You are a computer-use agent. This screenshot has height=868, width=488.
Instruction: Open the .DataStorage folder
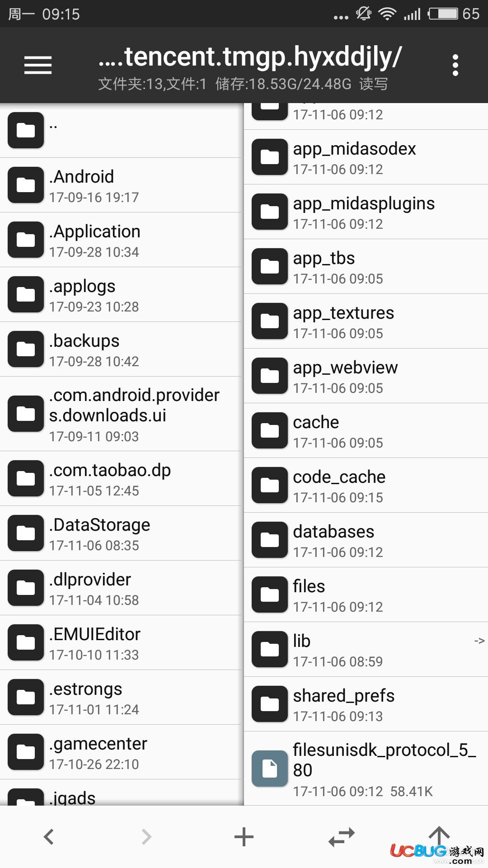pos(122,533)
